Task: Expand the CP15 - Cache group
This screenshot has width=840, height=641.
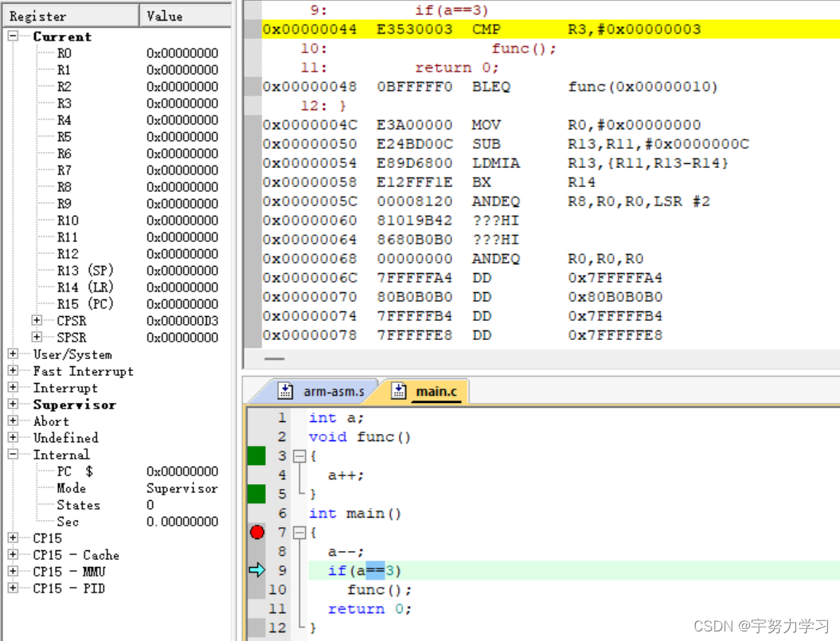Action: [x=13, y=554]
